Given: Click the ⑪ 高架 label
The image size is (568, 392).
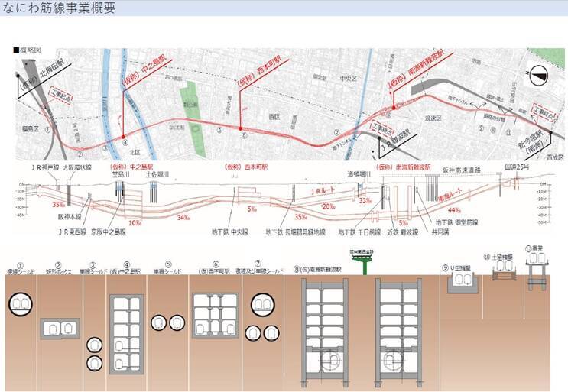Looking at the screenshot, I should 534,248.
